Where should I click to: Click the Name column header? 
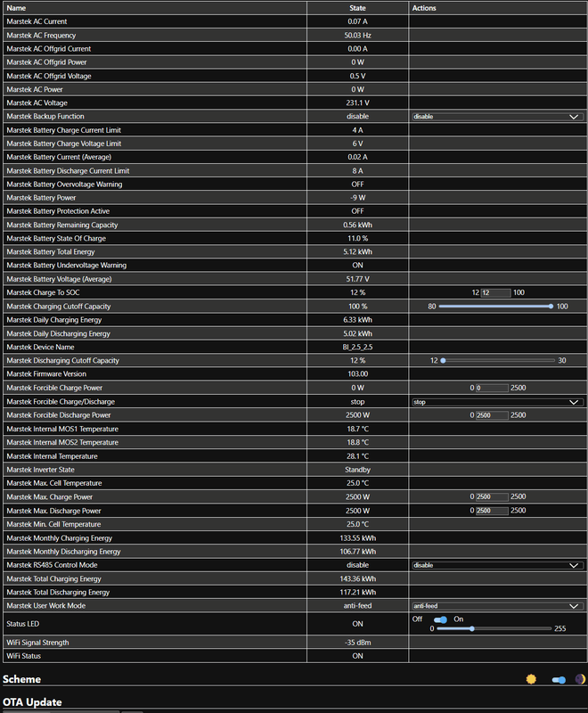pos(16,8)
